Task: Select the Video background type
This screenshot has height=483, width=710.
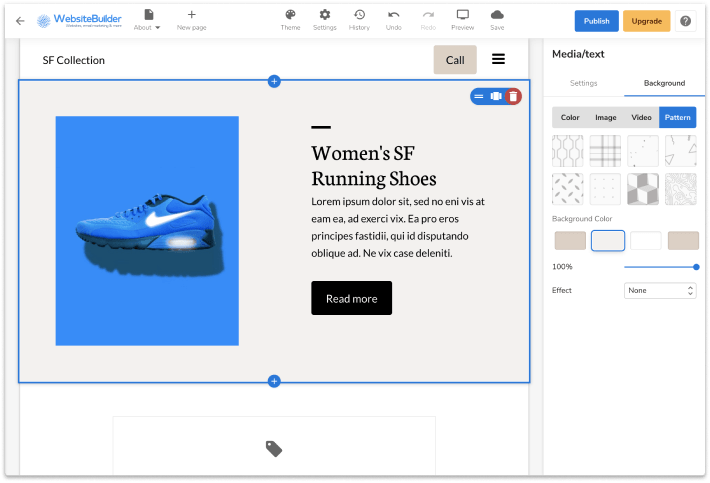Action: (641, 118)
